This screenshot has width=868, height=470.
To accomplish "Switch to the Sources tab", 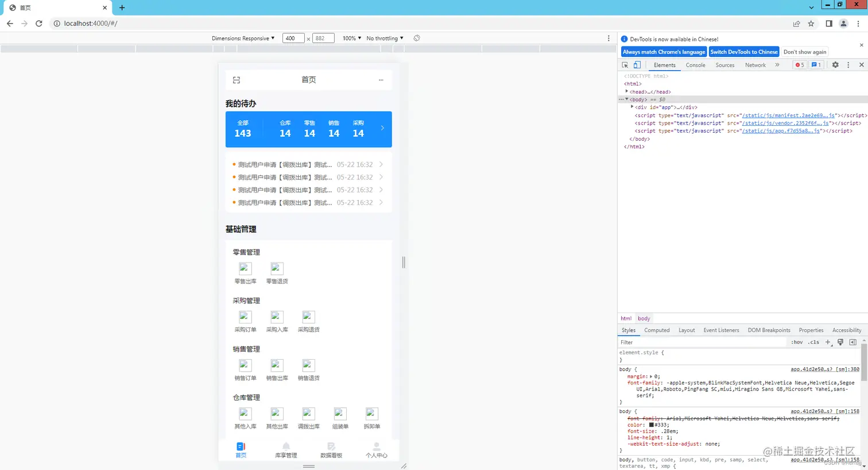I will (725, 65).
